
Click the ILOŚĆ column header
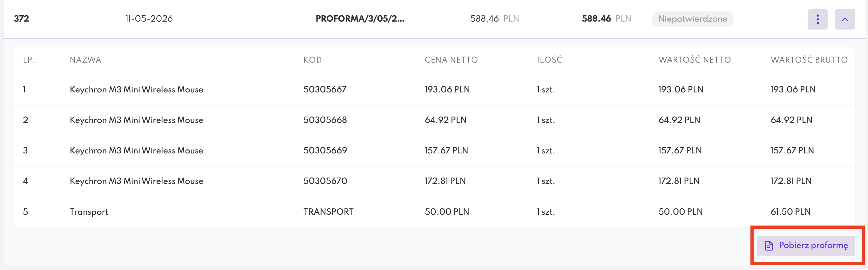pyautogui.click(x=549, y=60)
